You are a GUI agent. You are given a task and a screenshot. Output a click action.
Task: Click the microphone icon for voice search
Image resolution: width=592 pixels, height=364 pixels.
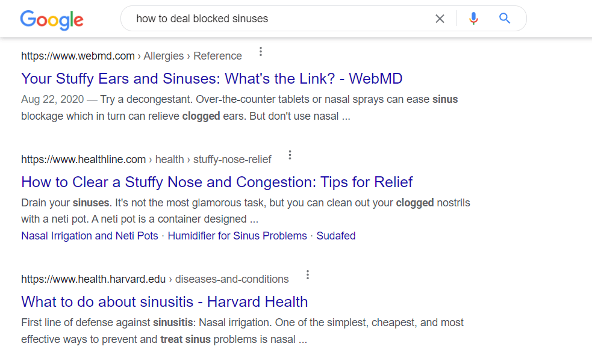(473, 19)
